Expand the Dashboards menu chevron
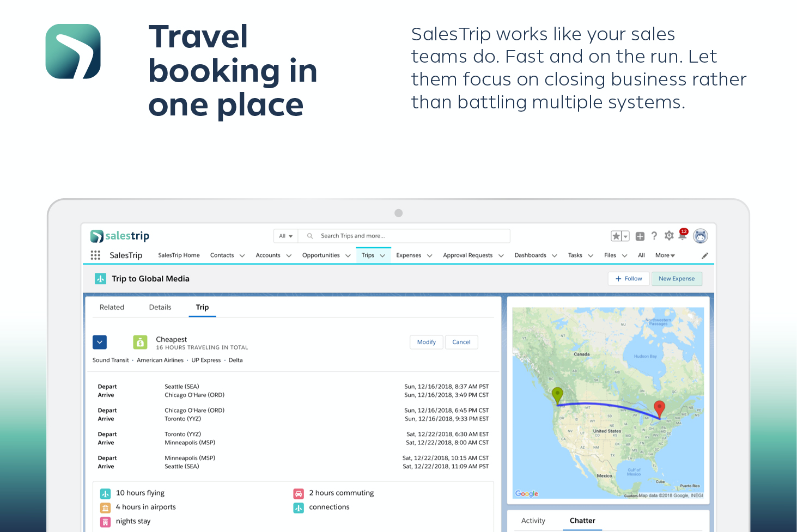The height and width of the screenshot is (532, 797). tap(555, 255)
